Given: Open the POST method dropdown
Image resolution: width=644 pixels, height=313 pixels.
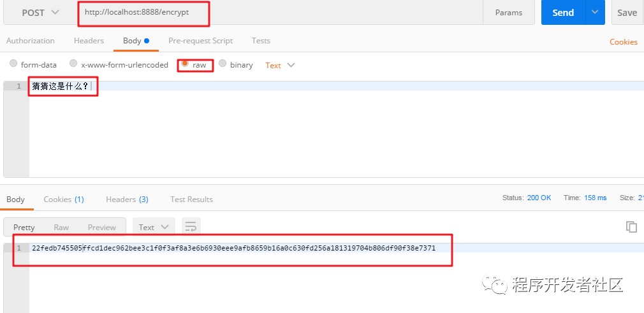Looking at the screenshot, I should tap(40, 13).
